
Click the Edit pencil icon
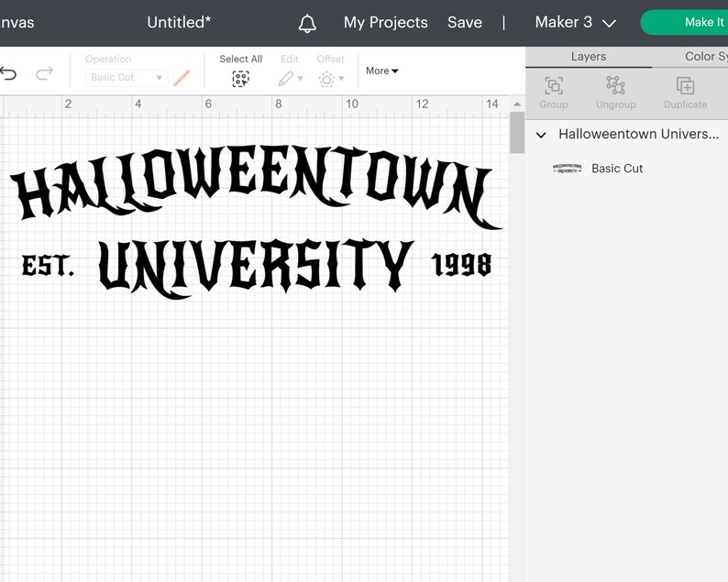point(285,79)
